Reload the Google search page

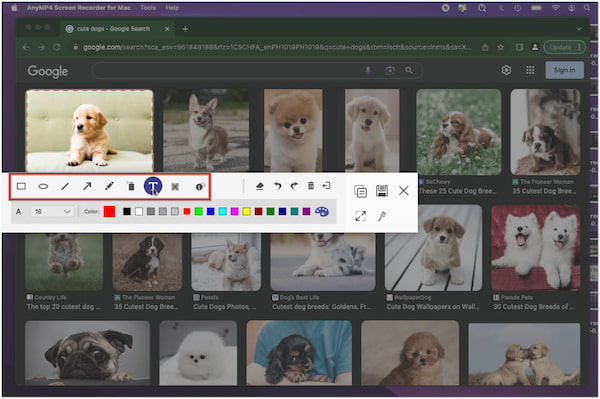tap(57, 47)
